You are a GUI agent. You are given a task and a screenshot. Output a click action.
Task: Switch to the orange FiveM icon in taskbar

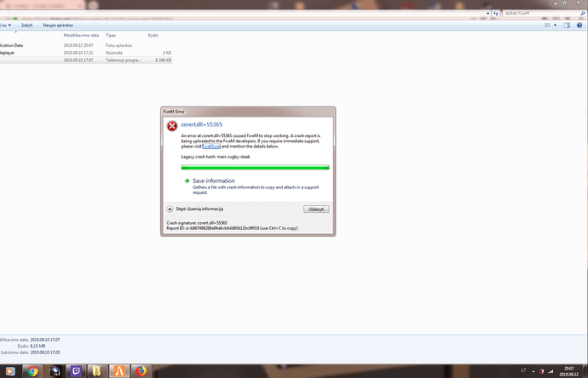pyautogui.click(x=119, y=371)
